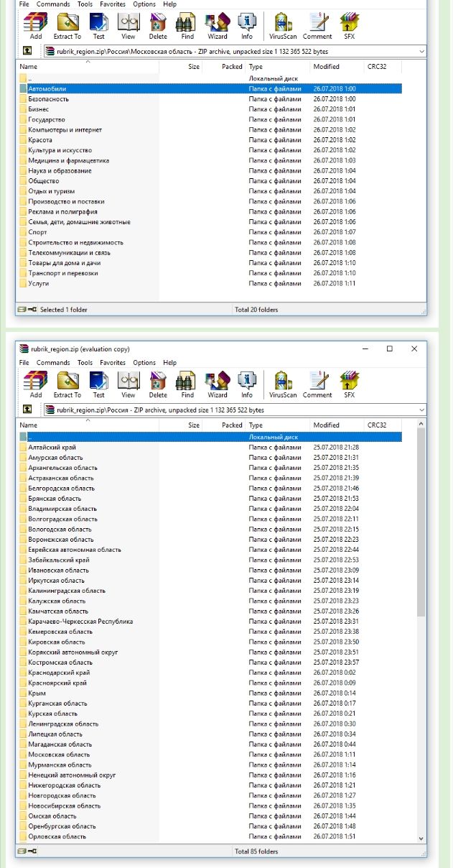Select the Услуги folder
The width and height of the screenshot is (453, 868).
(39, 283)
